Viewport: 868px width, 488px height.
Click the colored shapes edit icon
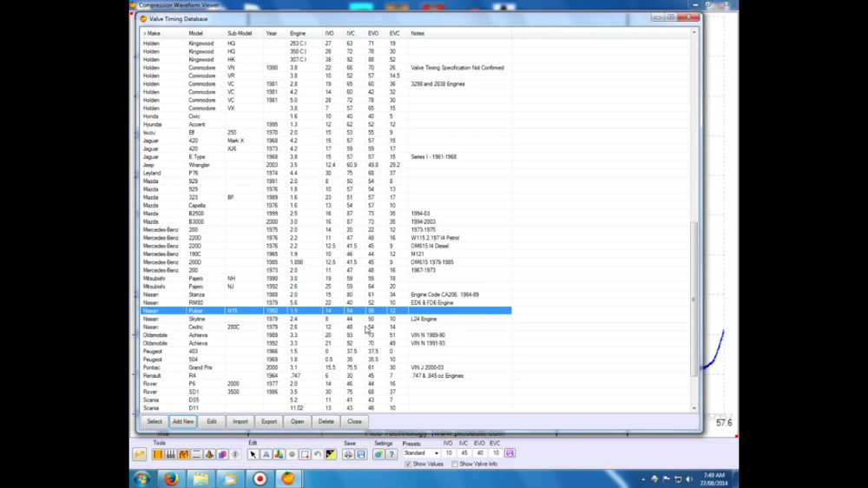point(279,454)
